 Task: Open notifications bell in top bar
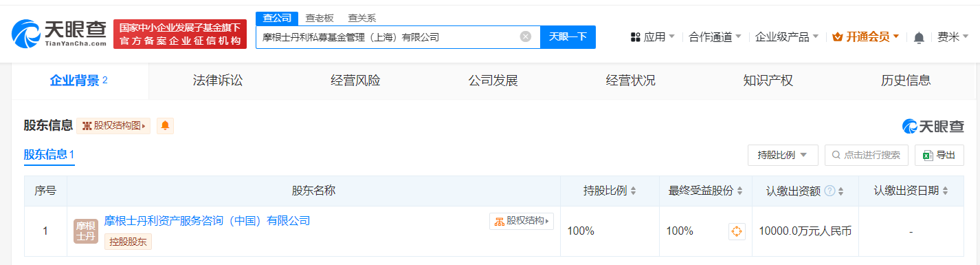[919, 37]
